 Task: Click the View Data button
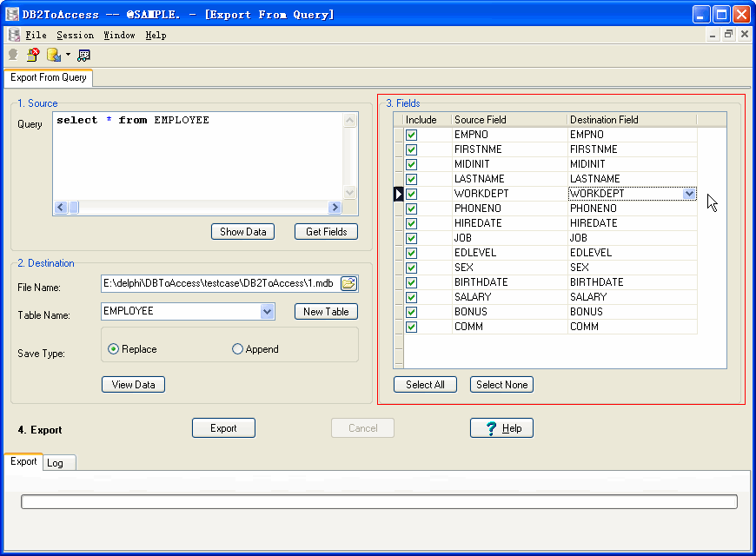click(134, 385)
